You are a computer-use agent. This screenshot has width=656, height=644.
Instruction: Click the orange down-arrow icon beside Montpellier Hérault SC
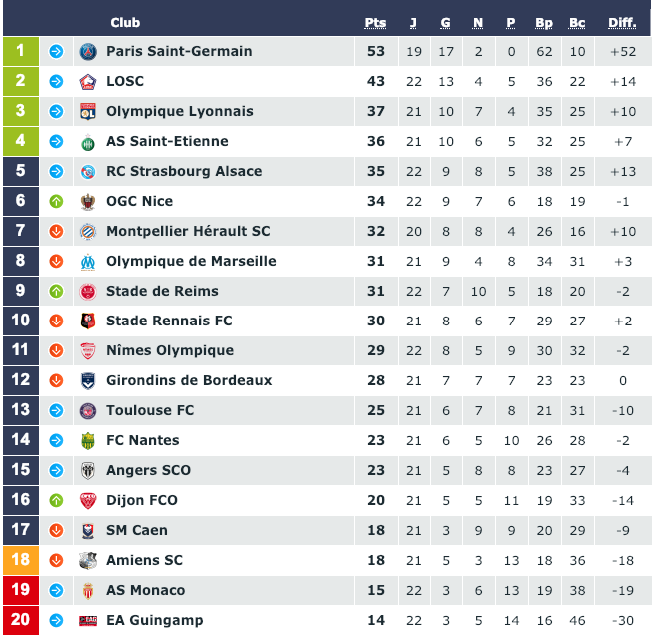[x=56, y=232]
